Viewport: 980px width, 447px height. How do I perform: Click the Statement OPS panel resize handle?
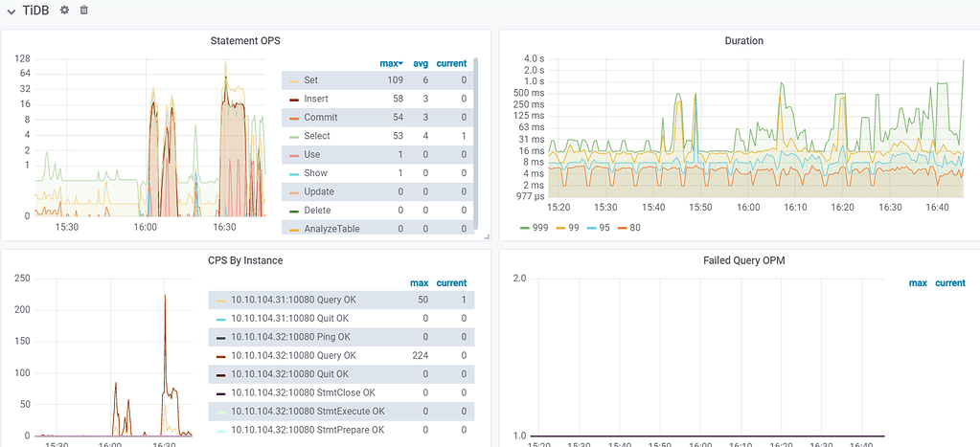click(x=486, y=235)
